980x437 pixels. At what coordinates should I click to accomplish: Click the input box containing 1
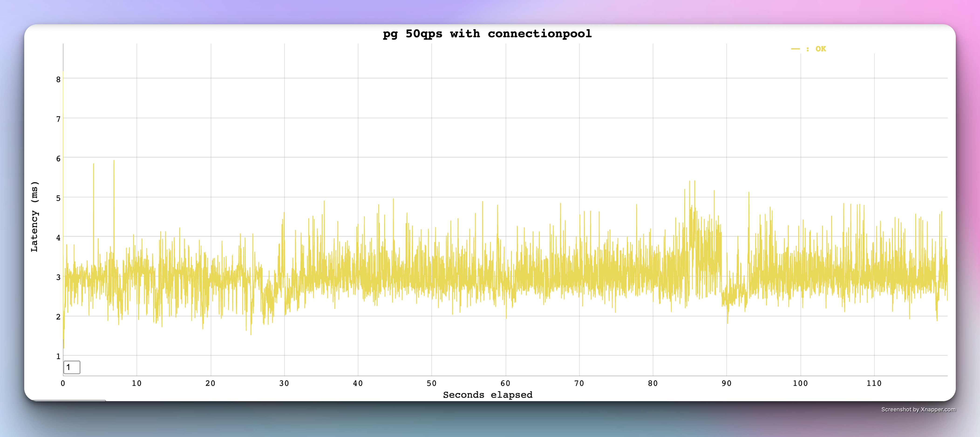pyautogui.click(x=72, y=367)
